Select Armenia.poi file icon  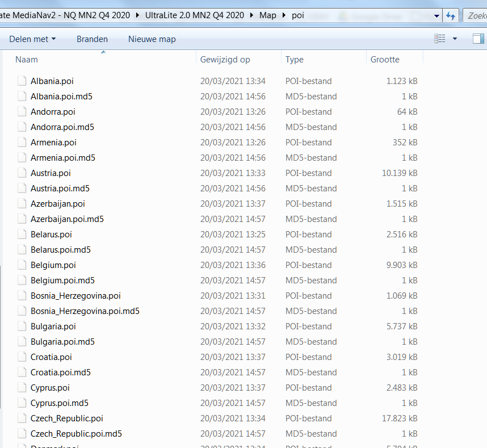(x=22, y=143)
